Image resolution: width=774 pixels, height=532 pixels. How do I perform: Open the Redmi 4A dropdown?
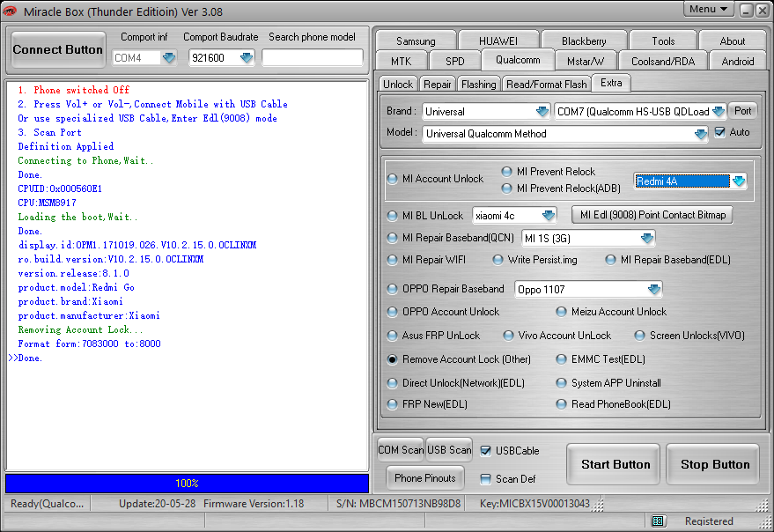[x=739, y=181]
